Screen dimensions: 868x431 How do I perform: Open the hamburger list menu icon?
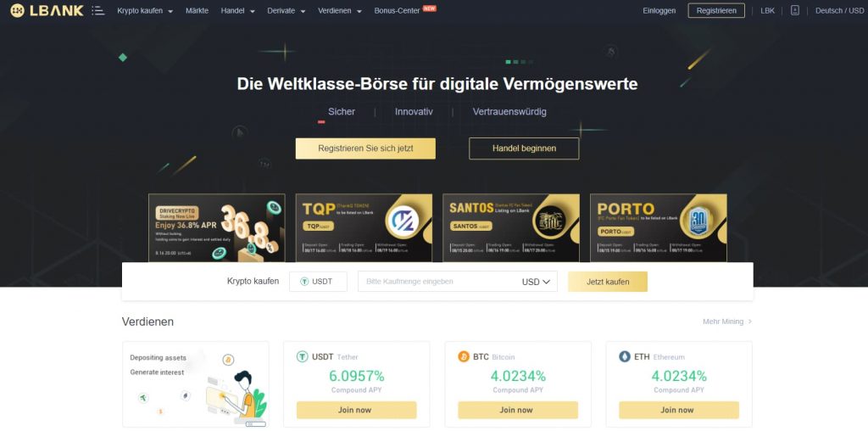coord(98,10)
